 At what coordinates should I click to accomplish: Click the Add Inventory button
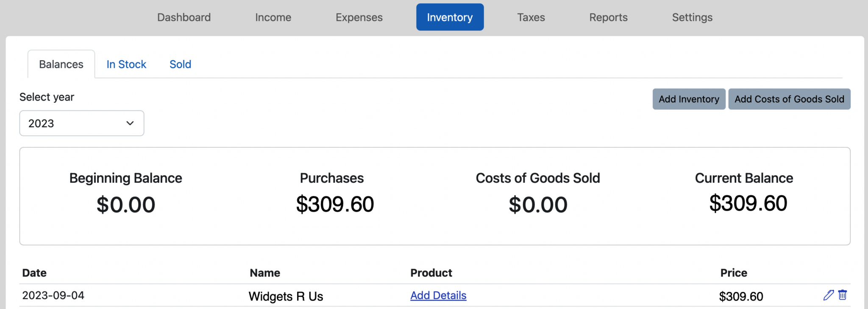click(688, 99)
